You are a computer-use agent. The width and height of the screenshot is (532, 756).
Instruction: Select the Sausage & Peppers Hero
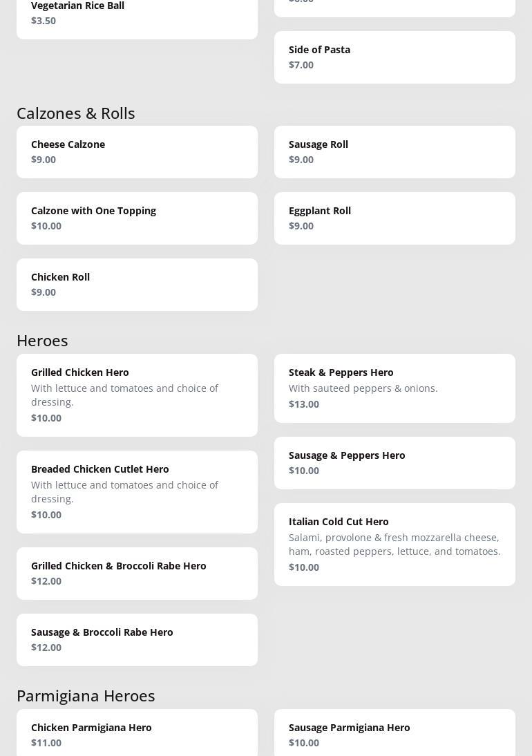tap(395, 463)
